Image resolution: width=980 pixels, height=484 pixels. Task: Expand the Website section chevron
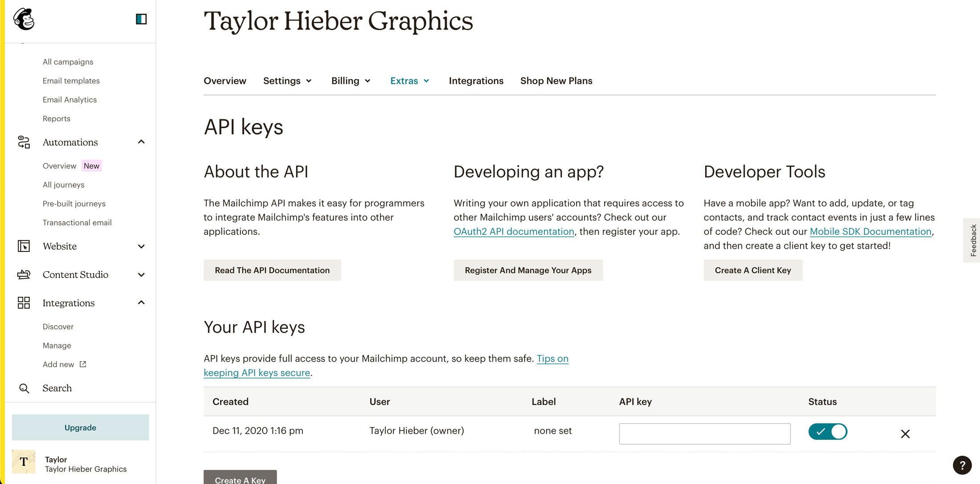pyautogui.click(x=141, y=246)
